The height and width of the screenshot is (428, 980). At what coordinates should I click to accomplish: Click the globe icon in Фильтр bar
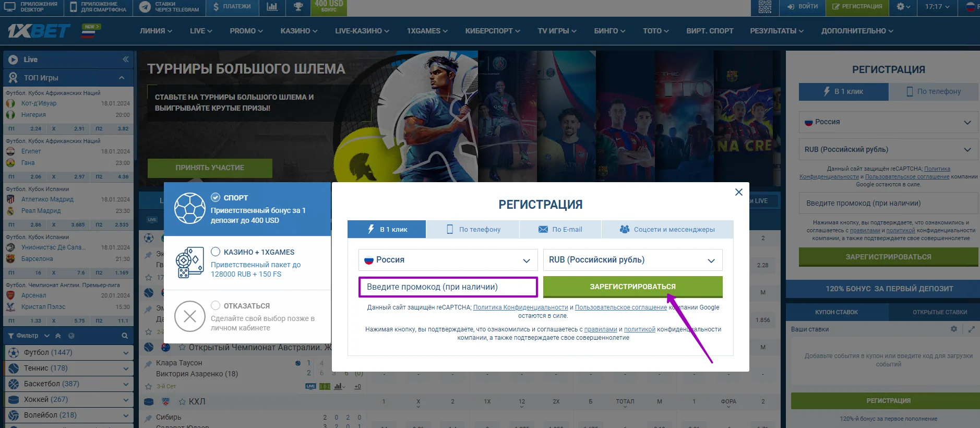(71, 336)
